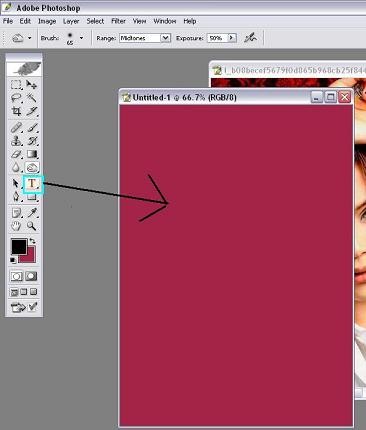Image resolution: width=366 pixels, height=430 pixels.
Task: Click the foreground black color swatch
Action: coord(19,247)
